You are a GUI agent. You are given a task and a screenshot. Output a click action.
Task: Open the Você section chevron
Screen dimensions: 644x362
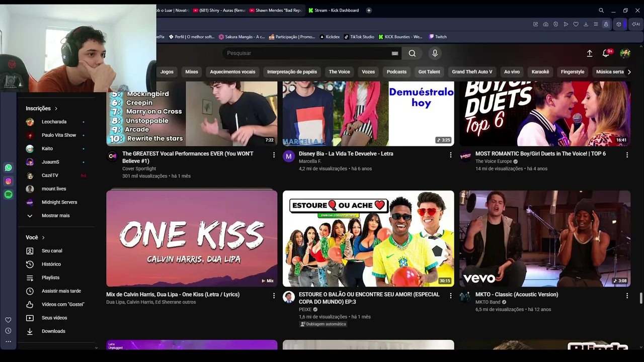click(x=43, y=237)
